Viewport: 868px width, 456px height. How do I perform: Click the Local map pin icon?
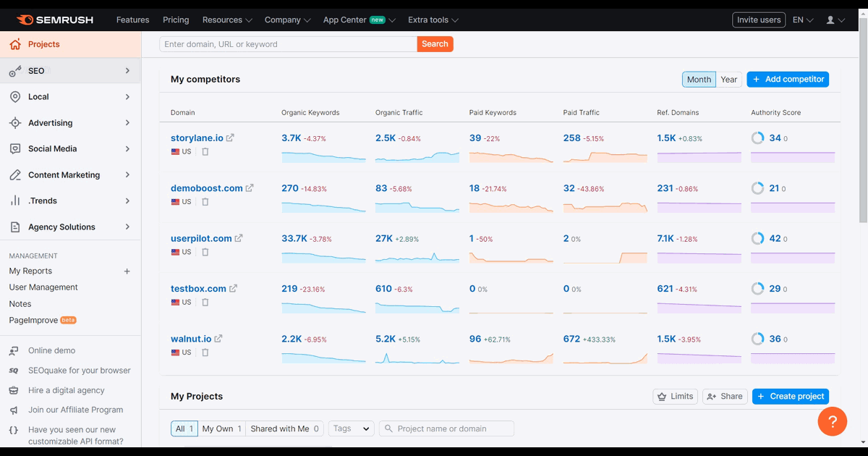click(x=15, y=97)
